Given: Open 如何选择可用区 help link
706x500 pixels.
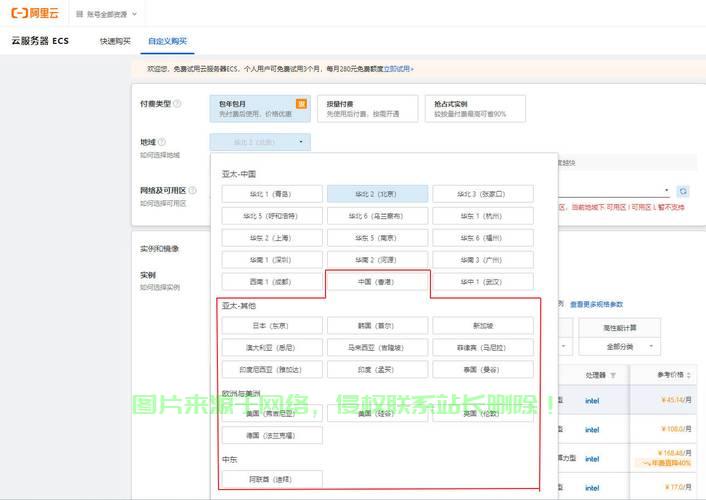Looking at the screenshot, I should point(163,204).
